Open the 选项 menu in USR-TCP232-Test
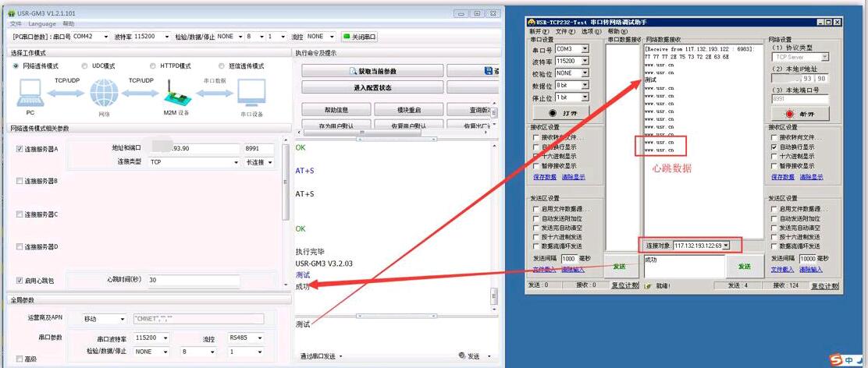The image size is (868, 368). click(591, 31)
